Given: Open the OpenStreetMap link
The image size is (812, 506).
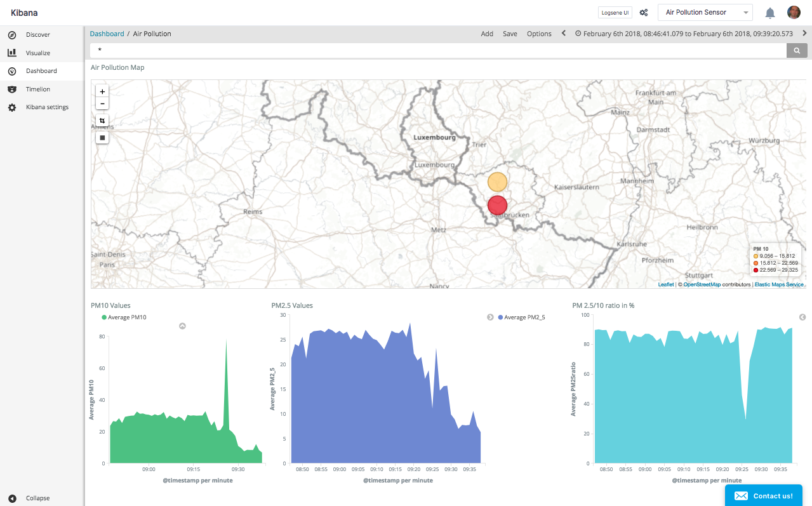Looking at the screenshot, I should [702, 284].
